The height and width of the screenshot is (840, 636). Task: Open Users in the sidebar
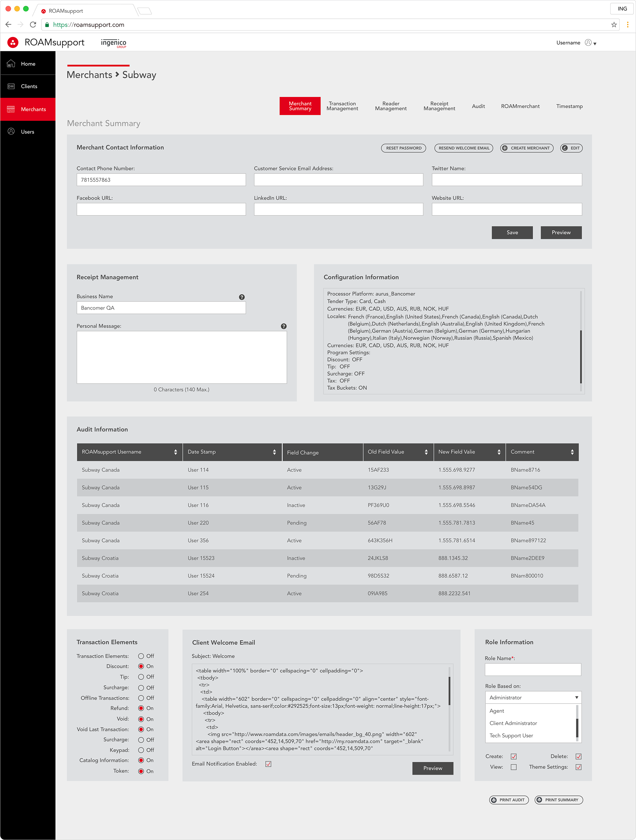(28, 132)
